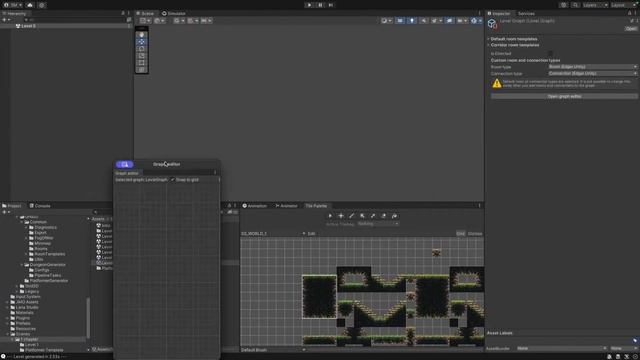640x360 pixels.
Task: Open the Layers dropdown
Action: tap(595, 5)
